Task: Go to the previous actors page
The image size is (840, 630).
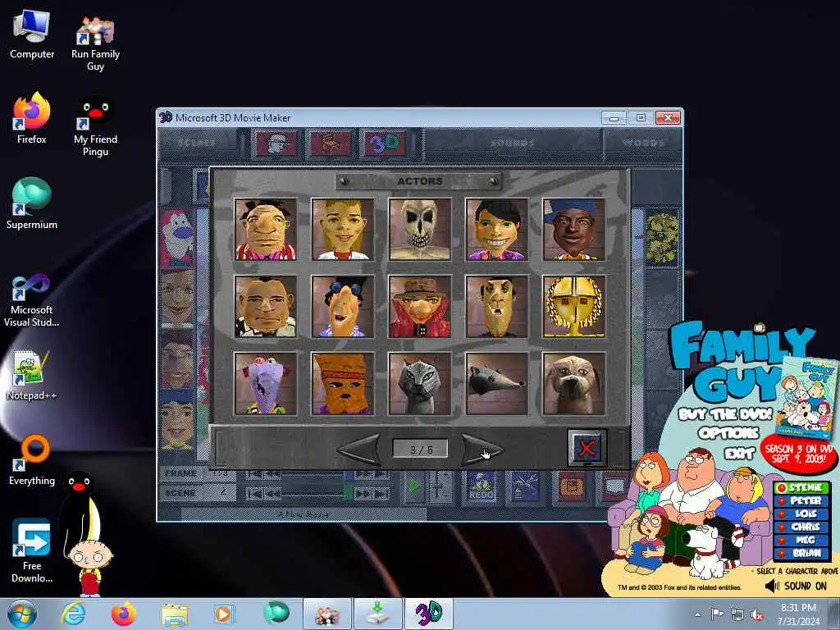Action: [359, 449]
